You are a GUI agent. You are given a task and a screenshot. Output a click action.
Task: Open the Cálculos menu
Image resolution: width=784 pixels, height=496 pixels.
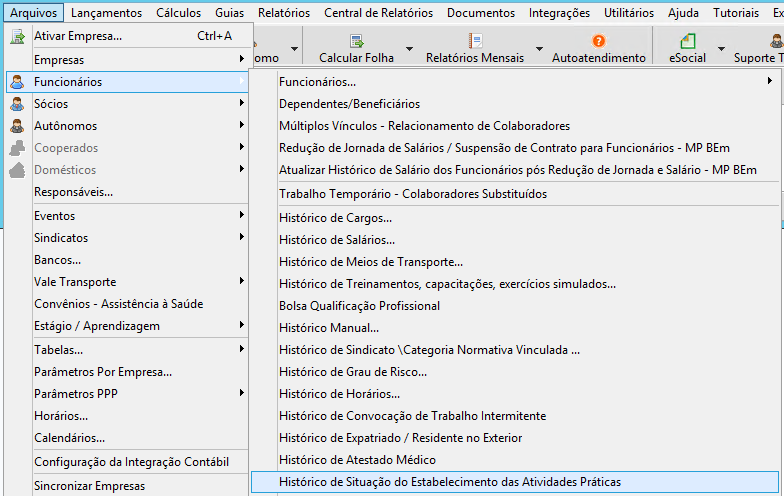point(178,12)
